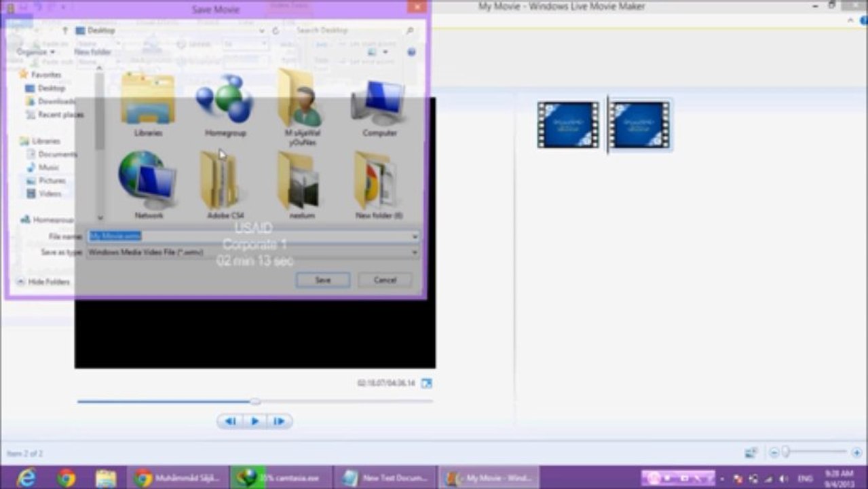The width and height of the screenshot is (868, 489).
Task: Select Documents under Libraries
Action: click(x=52, y=154)
